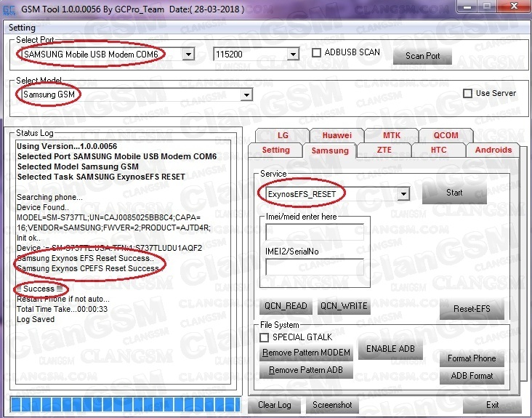Click Remove Pattern ADB button

coord(306,370)
